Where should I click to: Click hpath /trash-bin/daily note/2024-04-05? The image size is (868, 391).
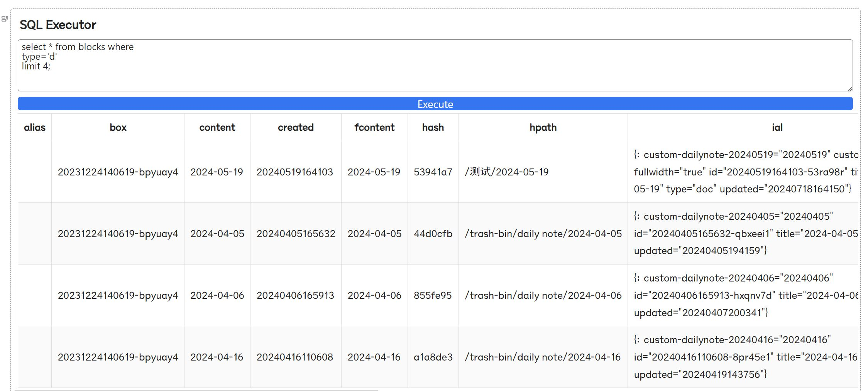tap(543, 234)
